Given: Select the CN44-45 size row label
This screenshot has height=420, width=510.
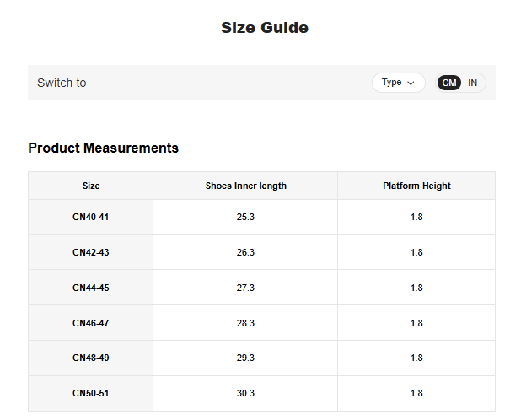Looking at the screenshot, I should coord(91,288).
